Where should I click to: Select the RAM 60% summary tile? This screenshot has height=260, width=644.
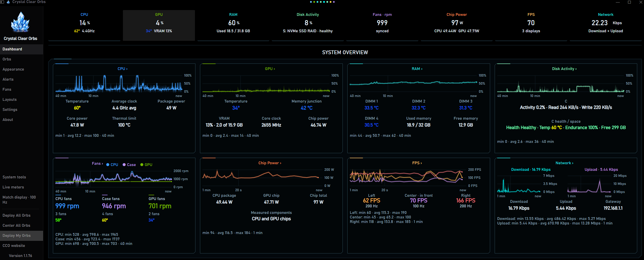coord(233,25)
